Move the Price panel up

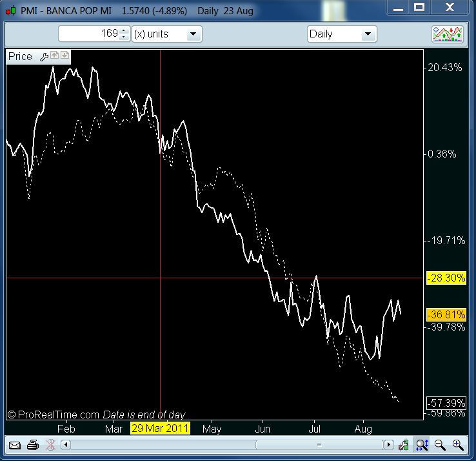pos(55,56)
